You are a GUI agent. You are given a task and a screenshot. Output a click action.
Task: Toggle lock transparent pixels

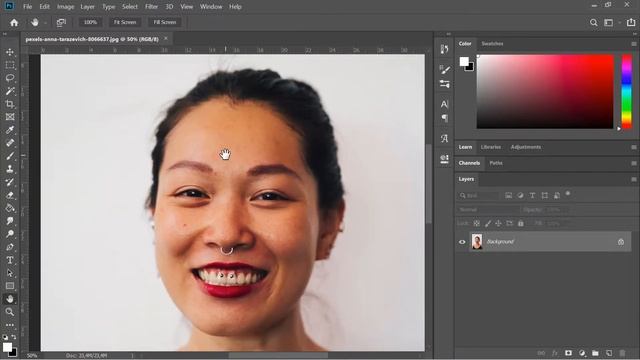pyautogui.click(x=477, y=223)
